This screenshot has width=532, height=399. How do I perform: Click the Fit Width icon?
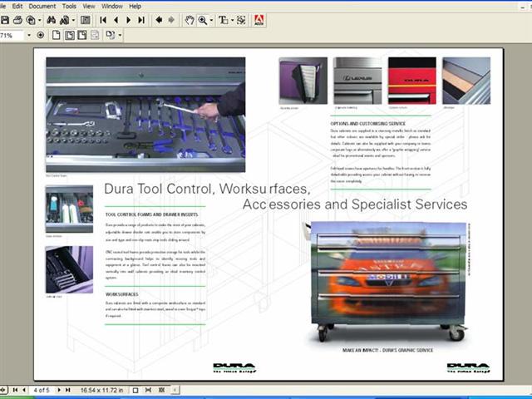pyautogui.click(x=82, y=35)
